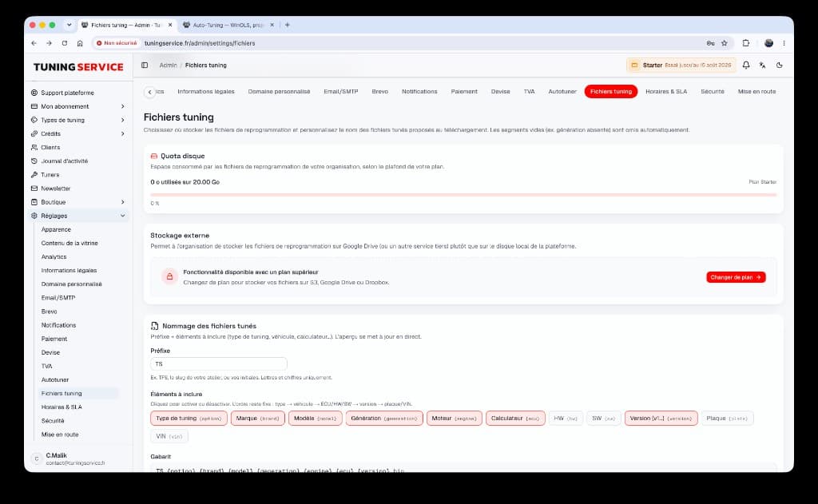Click the Types de tuning icon
Viewport: 818px width, 504px height.
tap(34, 120)
